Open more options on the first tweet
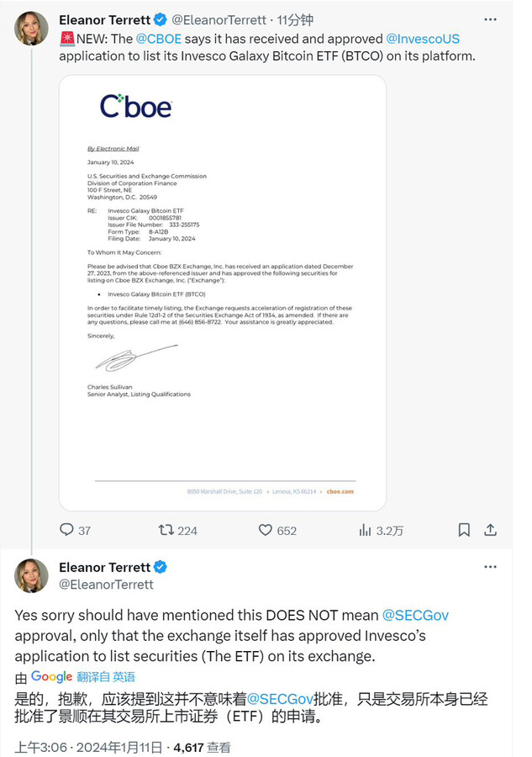 point(491,19)
